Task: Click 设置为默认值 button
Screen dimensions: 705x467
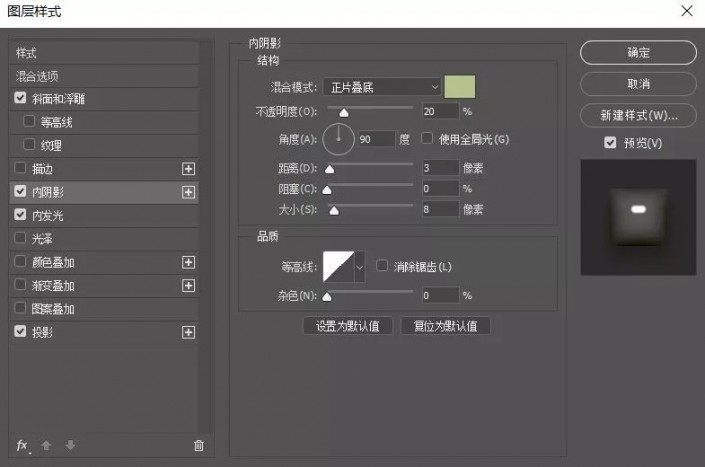Action: click(348, 326)
